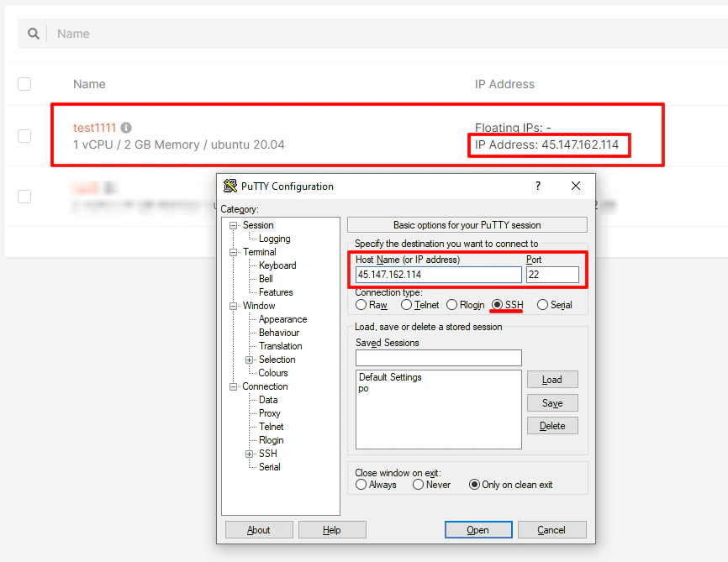Click the PuTTY icon in the title bar

[229, 186]
